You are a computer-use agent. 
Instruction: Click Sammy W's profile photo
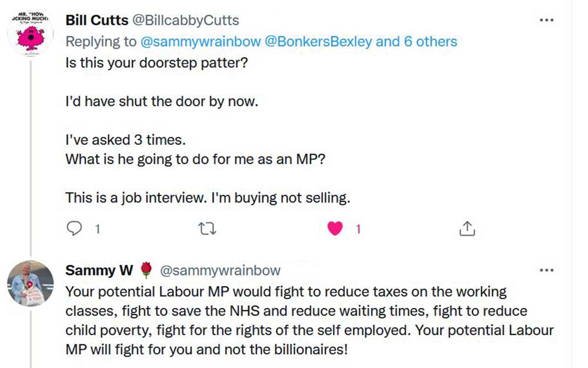(x=30, y=283)
